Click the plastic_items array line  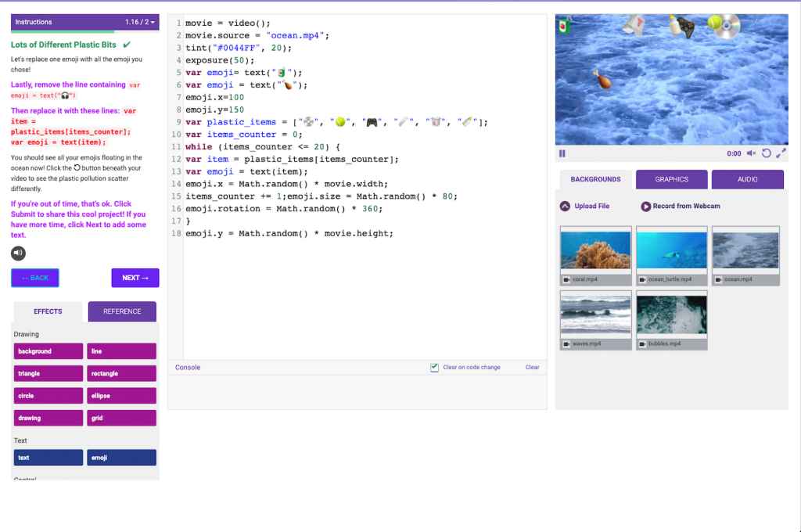click(336, 122)
